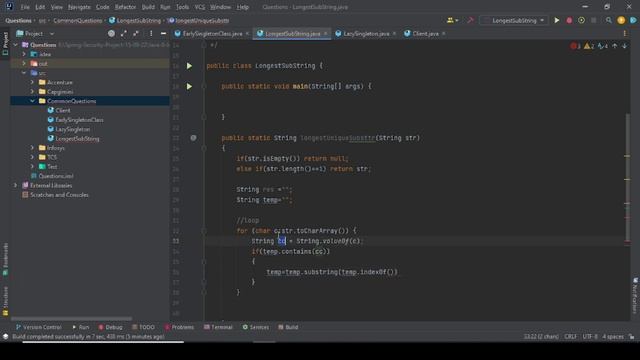Switch to LazySingleton.java tab
This screenshot has width=640, height=360.
[366, 33]
